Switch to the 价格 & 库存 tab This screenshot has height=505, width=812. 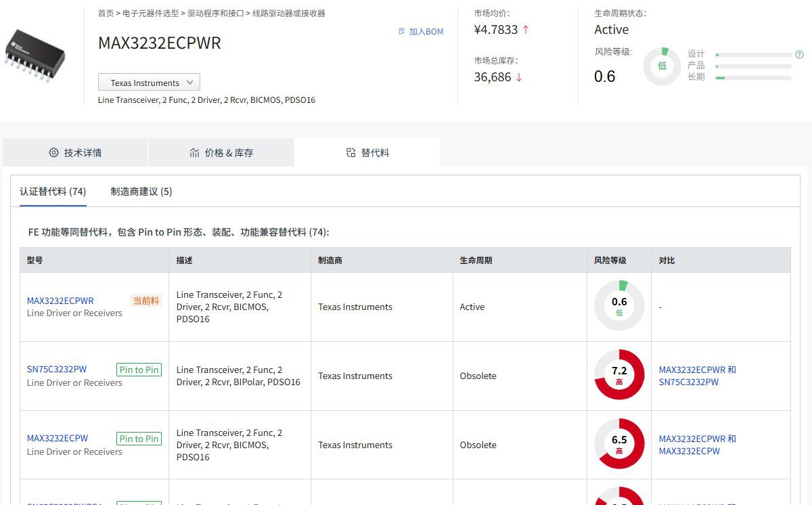(x=221, y=152)
